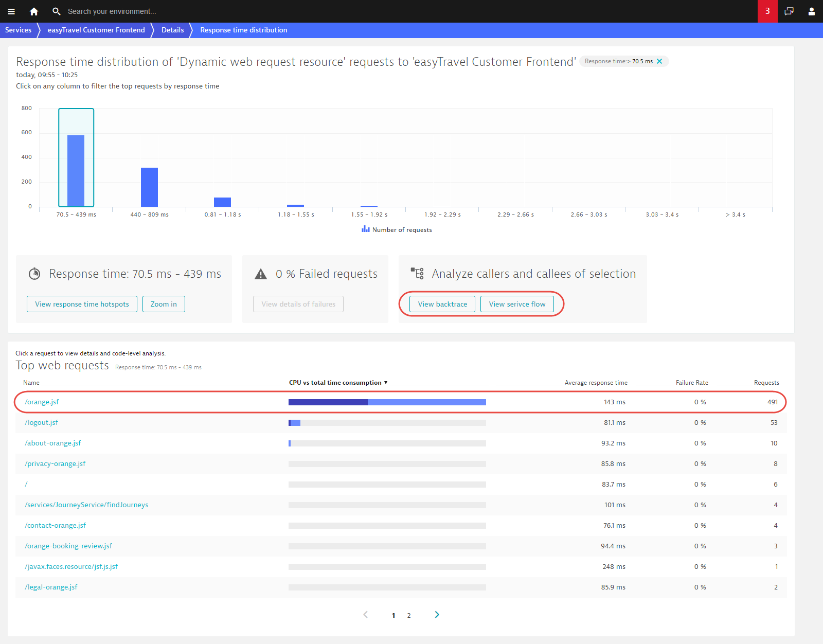Select the 70.5 - 439 ms chart column
This screenshot has height=644, width=823.
[76, 157]
